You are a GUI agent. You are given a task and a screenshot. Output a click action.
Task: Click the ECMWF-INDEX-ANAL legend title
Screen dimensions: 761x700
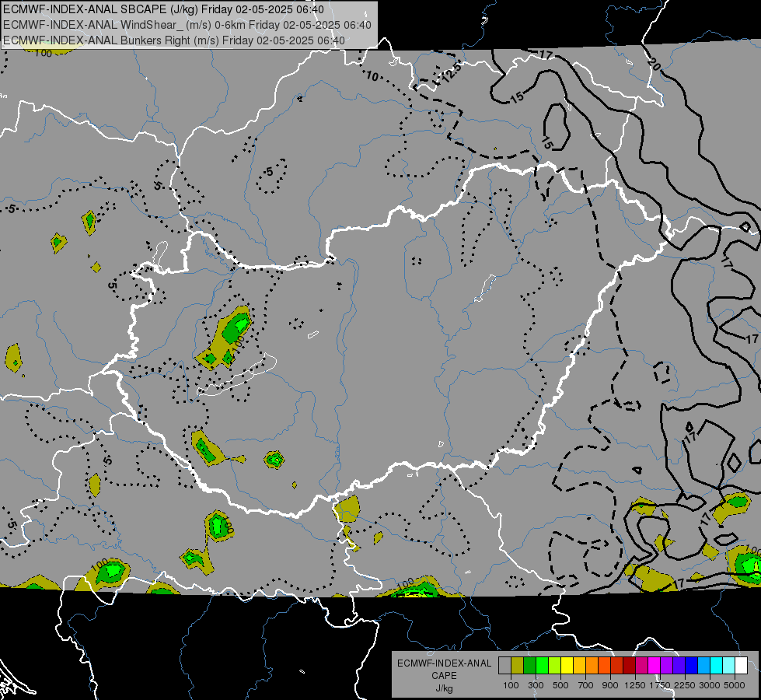pyautogui.click(x=444, y=663)
